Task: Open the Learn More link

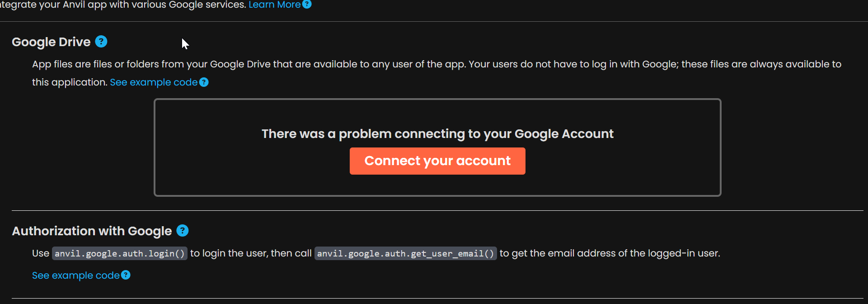Action: click(275, 4)
